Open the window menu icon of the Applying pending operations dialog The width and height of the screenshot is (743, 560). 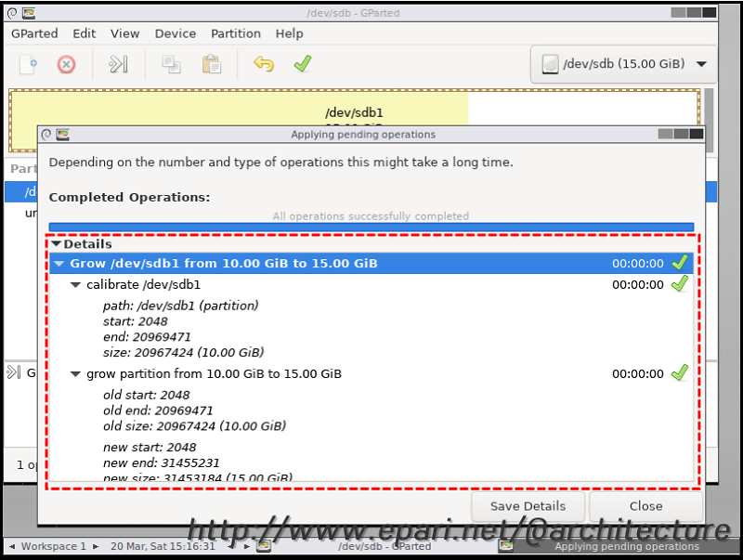(x=46, y=135)
